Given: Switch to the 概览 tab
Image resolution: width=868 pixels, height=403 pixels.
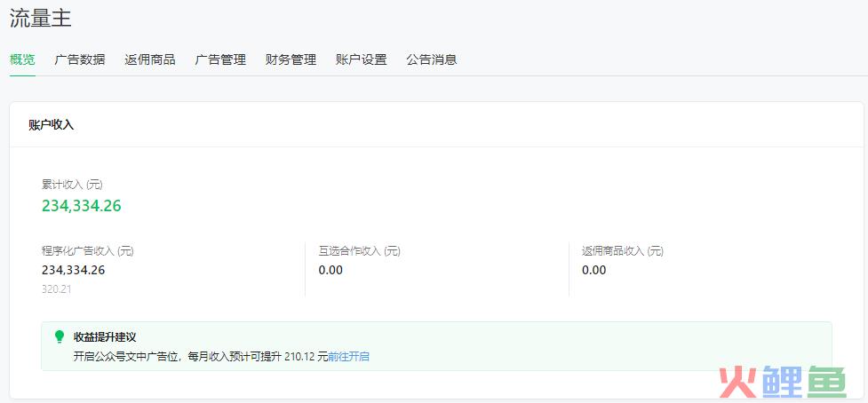Looking at the screenshot, I should coord(23,59).
